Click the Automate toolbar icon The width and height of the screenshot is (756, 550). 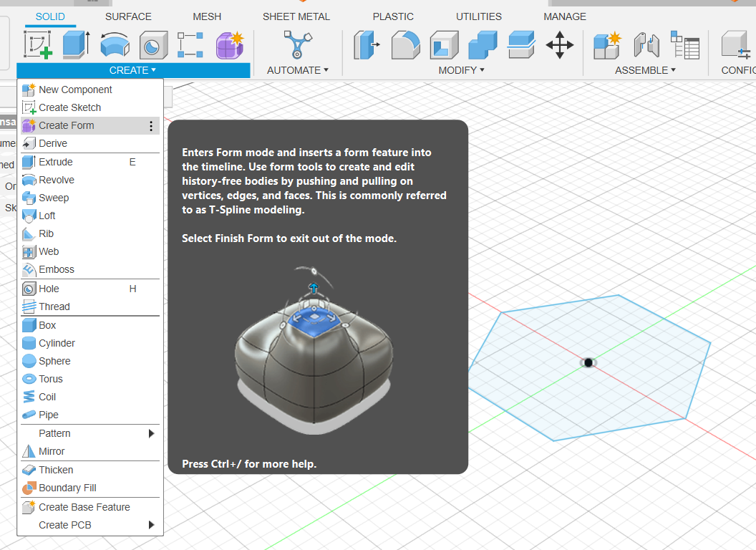[298, 45]
